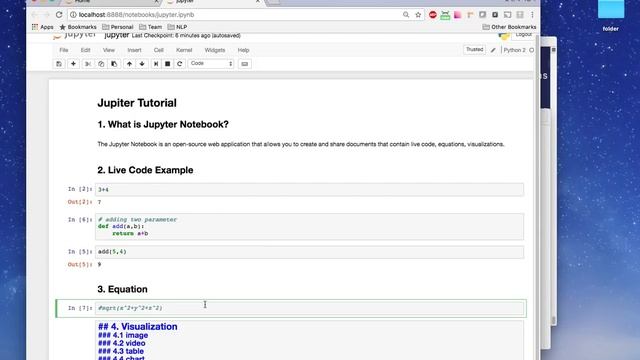Click output value 7 of Out[2]

point(99,202)
